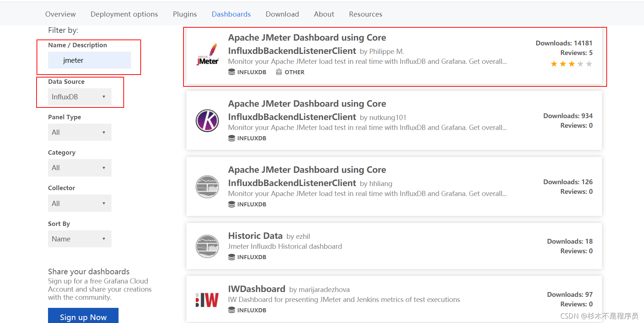Click the 'Downloads: 126' text

click(x=568, y=182)
